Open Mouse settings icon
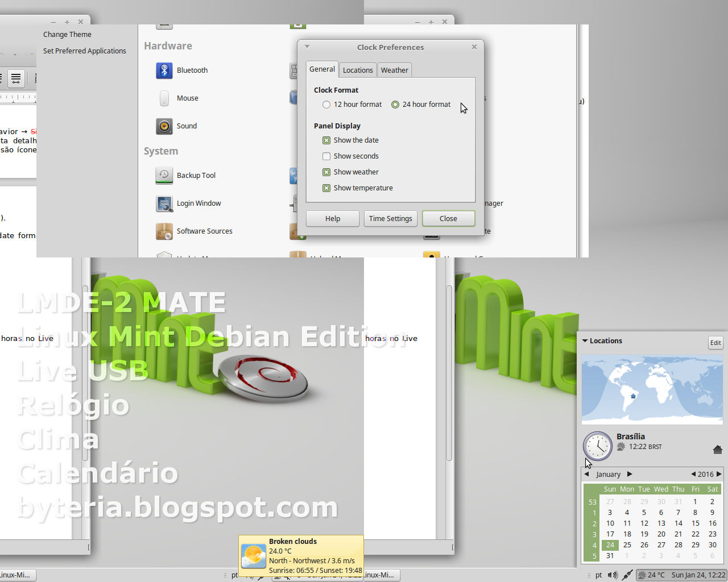This screenshot has width=728, height=582. (x=164, y=98)
